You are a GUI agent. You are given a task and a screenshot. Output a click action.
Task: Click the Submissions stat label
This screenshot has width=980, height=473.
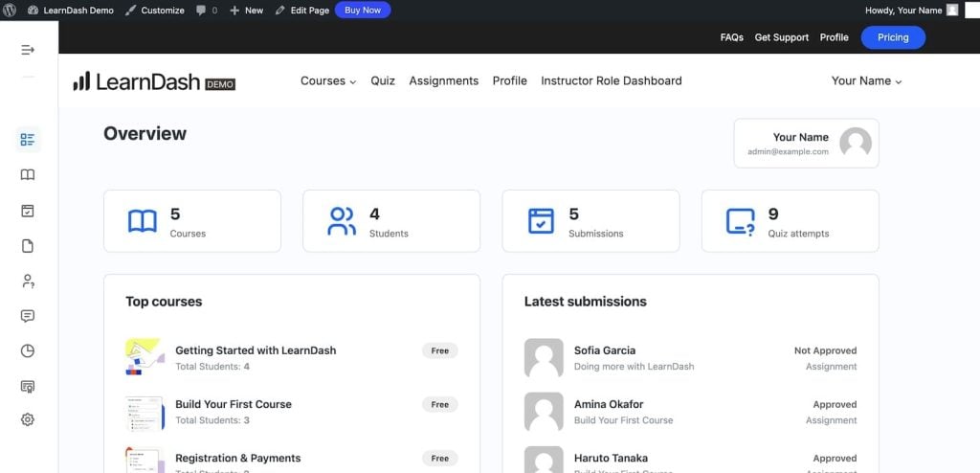pyautogui.click(x=595, y=234)
